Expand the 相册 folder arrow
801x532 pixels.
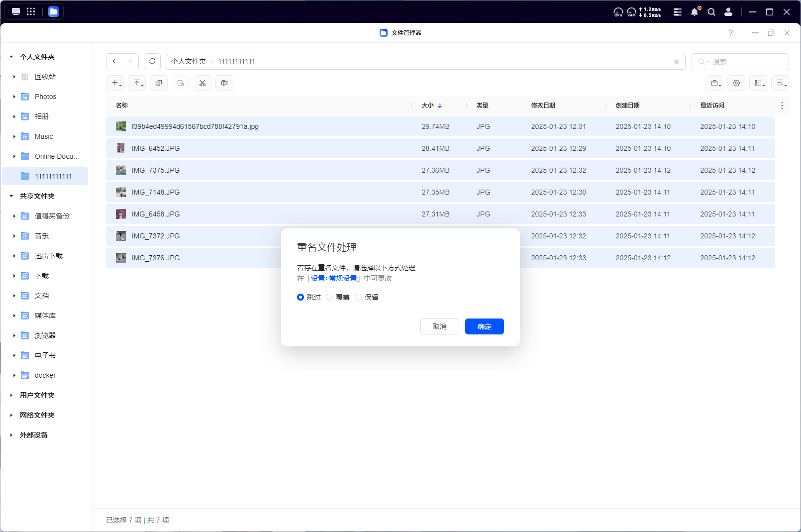point(14,116)
